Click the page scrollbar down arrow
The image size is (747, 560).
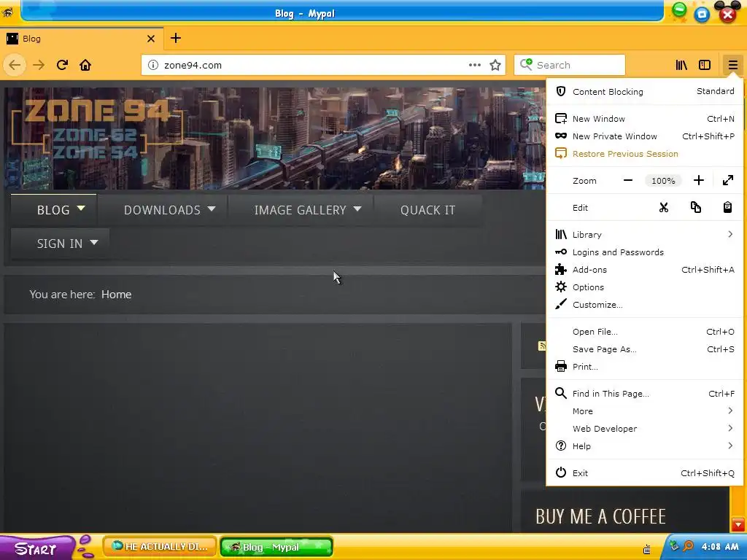point(738,525)
